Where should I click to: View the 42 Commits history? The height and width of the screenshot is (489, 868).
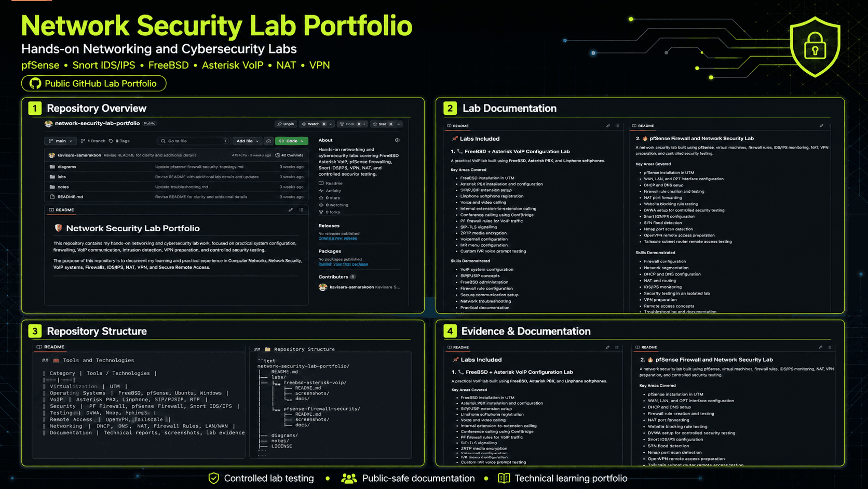coord(289,155)
